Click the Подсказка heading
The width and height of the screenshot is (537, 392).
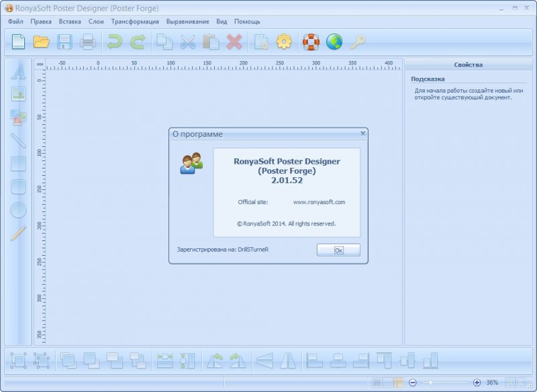pos(428,79)
